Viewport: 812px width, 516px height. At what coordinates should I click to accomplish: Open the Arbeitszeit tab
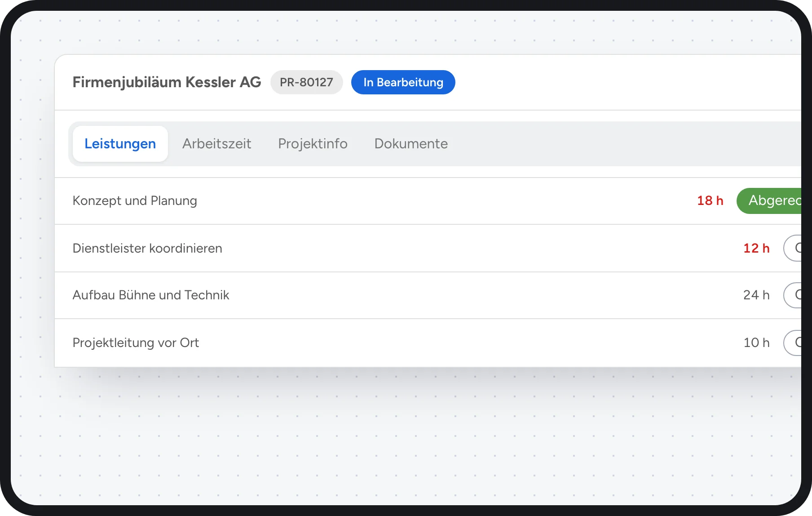(217, 144)
